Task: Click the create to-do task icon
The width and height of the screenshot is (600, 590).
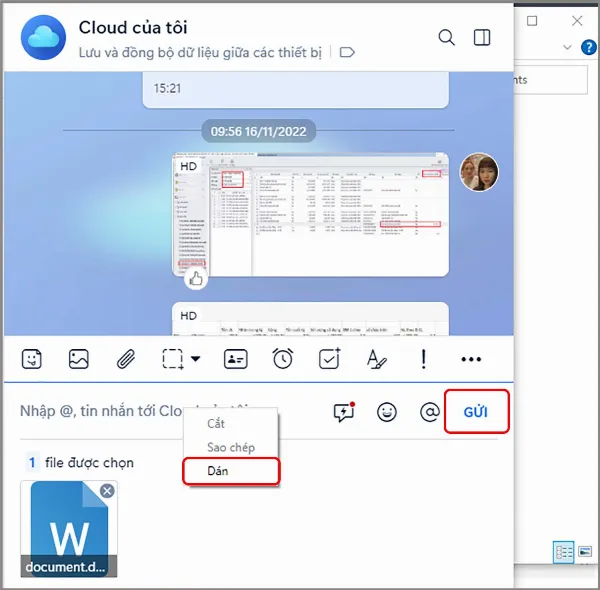Action: 329,359
